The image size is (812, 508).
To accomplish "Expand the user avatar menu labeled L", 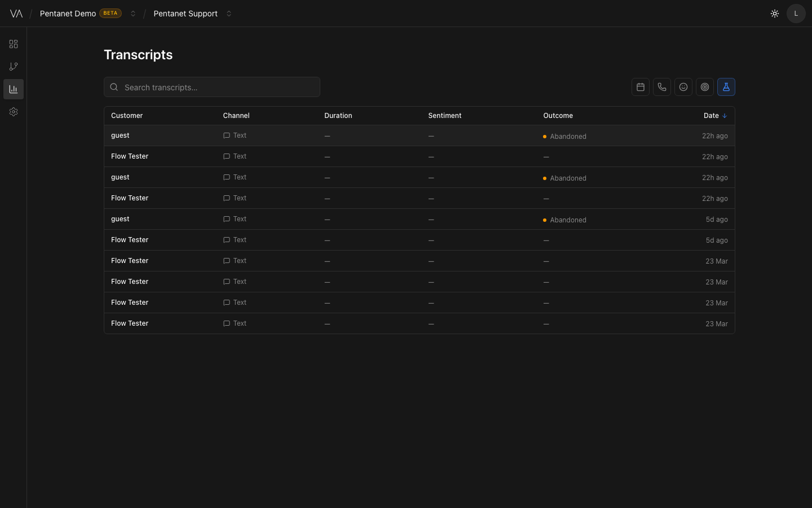I will (796, 13).
